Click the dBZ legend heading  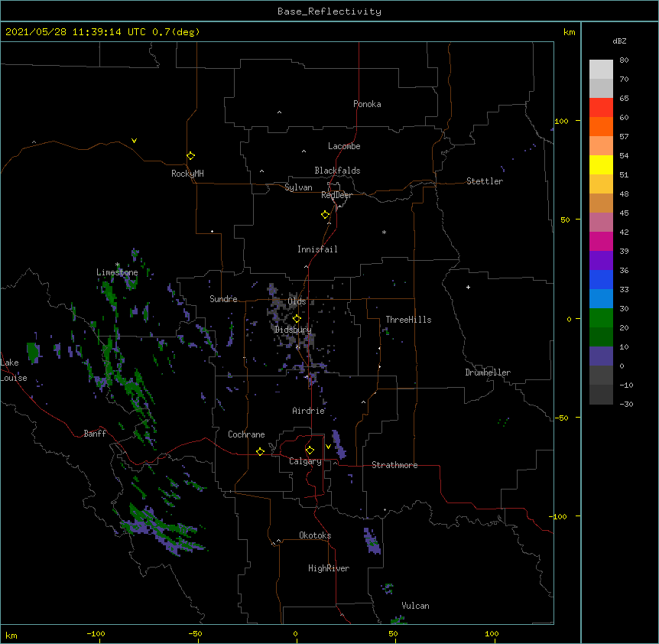619,41
